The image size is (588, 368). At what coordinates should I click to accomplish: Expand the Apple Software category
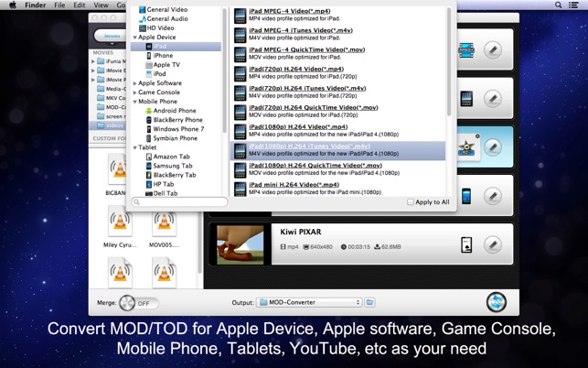point(134,83)
